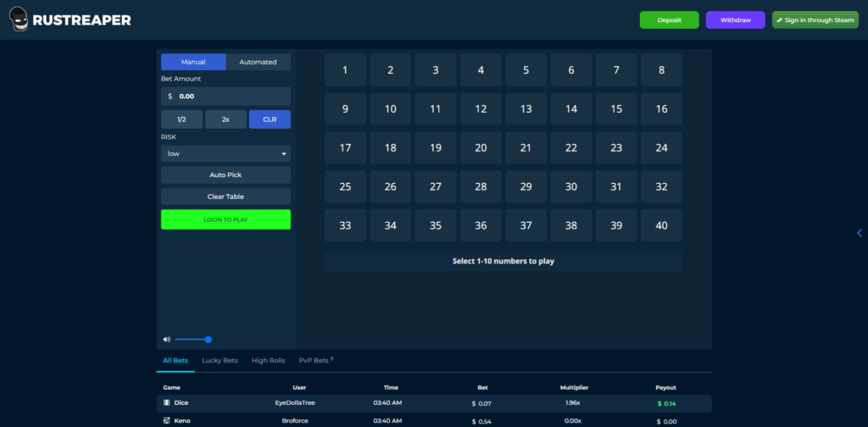Click the Dice game icon in bets table
Viewport: 868px width, 427px height.
coord(167,402)
